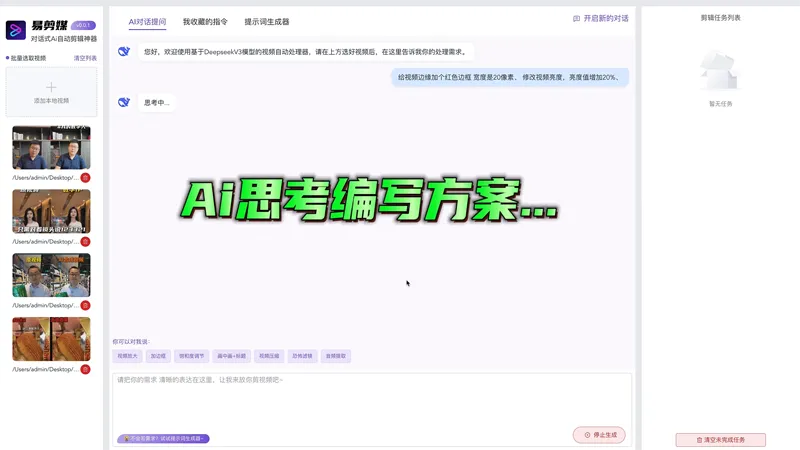
Task: Click the Deepseek avatar beside the welcome message
Action: coord(124,51)
